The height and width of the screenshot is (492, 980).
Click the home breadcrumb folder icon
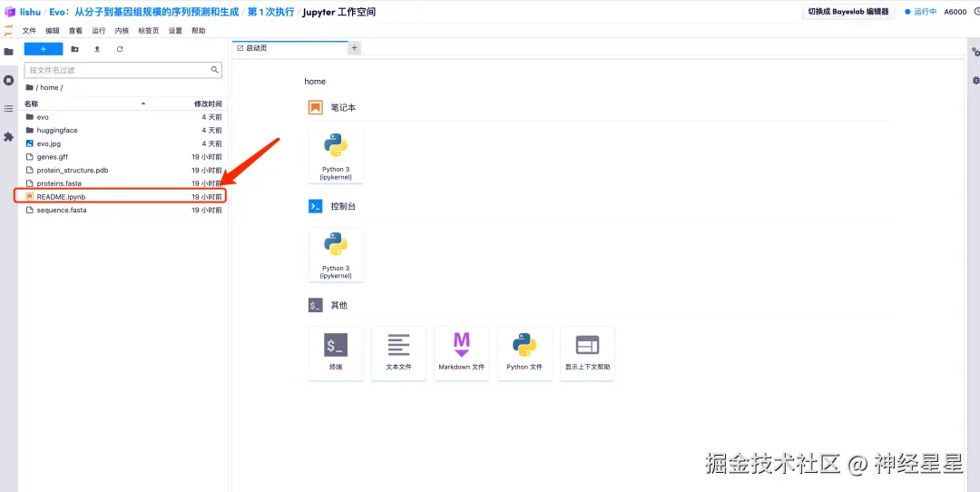click(29, 87)
